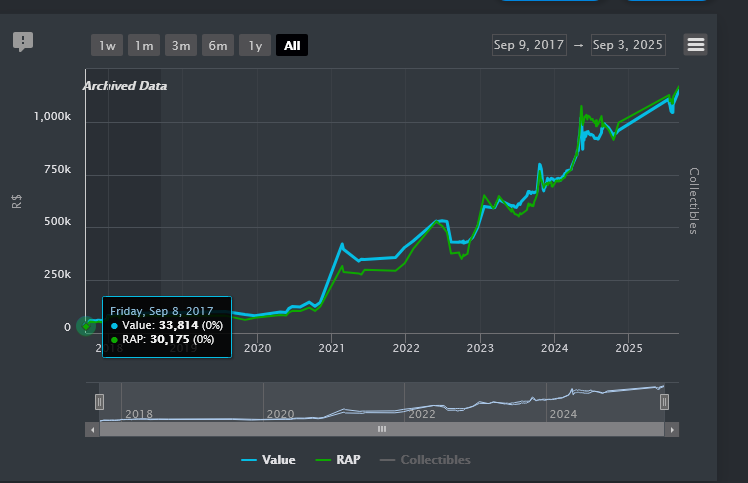Select the 3m time range

(x=181, y=45)
